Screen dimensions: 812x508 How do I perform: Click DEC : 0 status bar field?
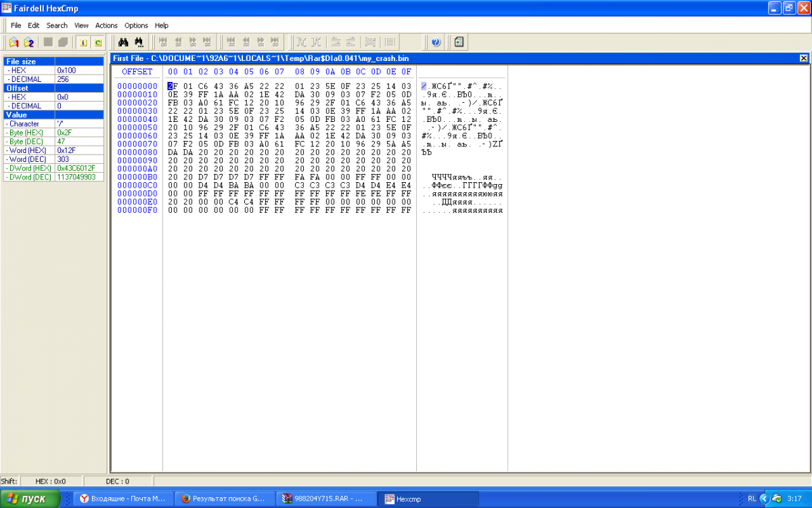point(116,481)
